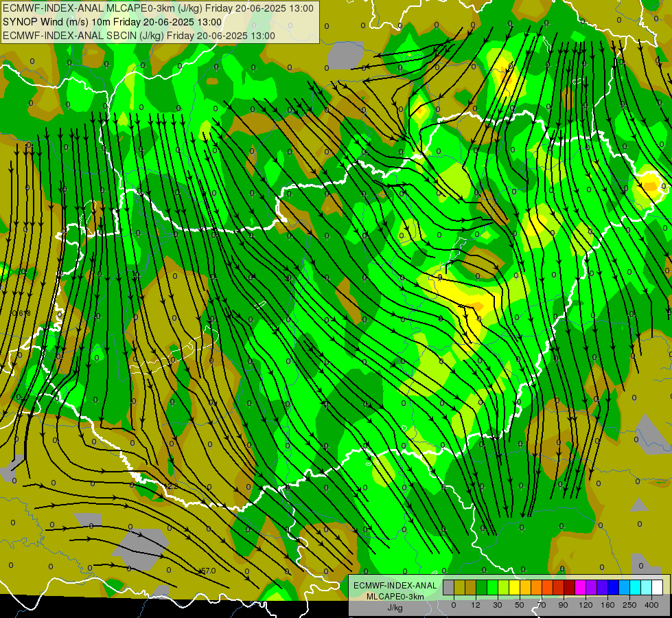The image size is (672, 618).
Task: Click the magenta legend swatch
Action: [x=580, y=587]
